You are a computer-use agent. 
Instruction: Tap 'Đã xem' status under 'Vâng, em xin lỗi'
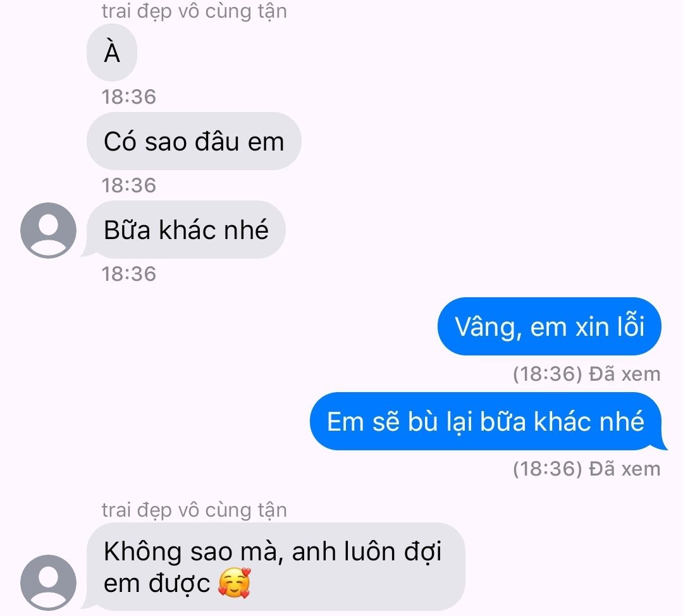(625, 374)
